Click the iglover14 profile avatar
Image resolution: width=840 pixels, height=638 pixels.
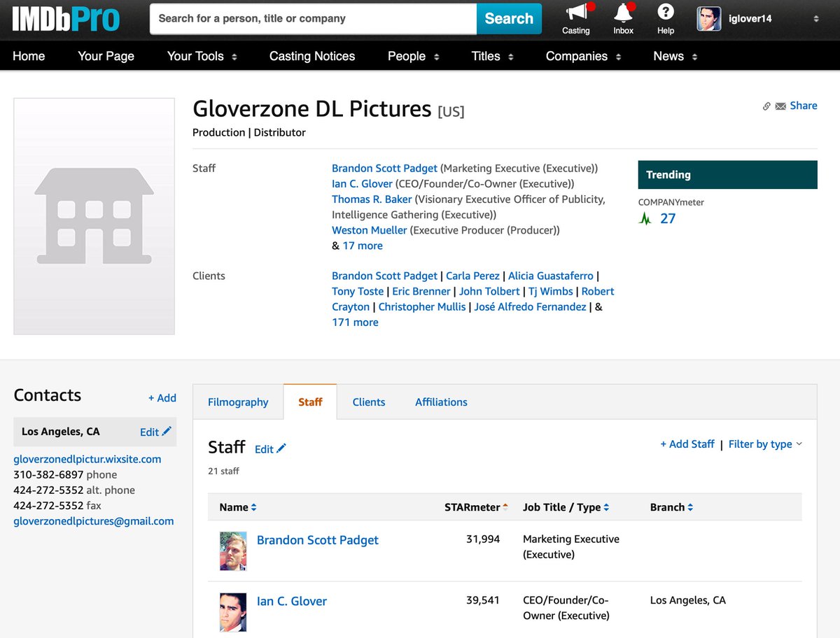(709, 19)
